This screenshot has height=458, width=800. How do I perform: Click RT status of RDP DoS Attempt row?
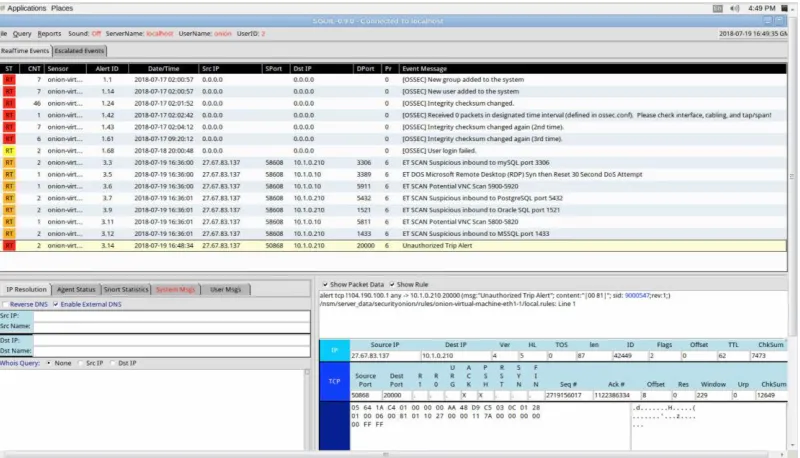(x=9, y=174)
